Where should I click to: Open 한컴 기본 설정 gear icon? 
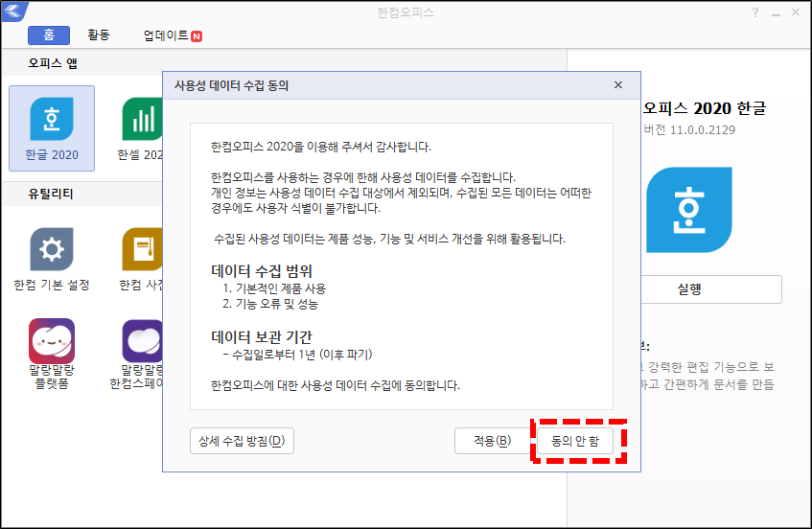click(x=52, y=249)
